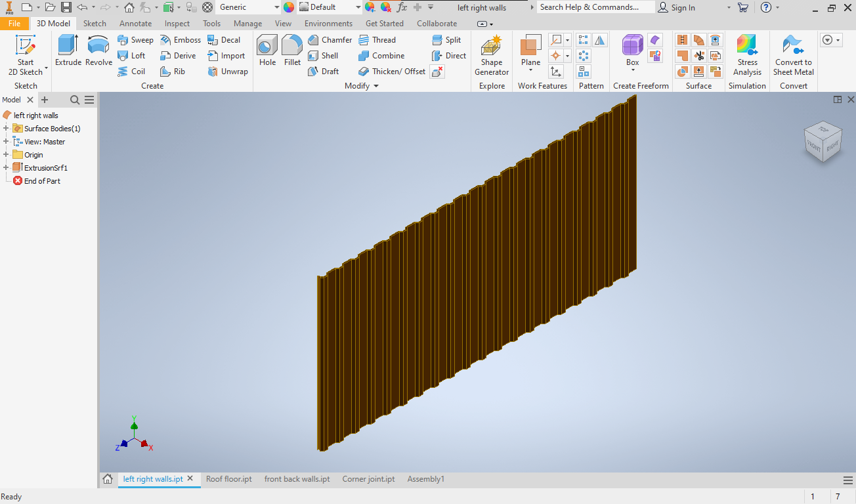Select the Split tool
The width and height of the screenshot is (856, 504).
click(x=446, y=40)
